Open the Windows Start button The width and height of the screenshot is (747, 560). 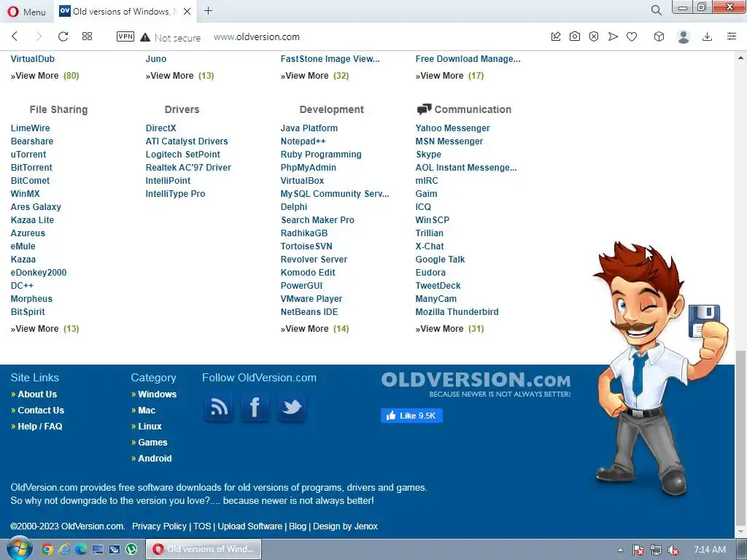pos(19,549)
